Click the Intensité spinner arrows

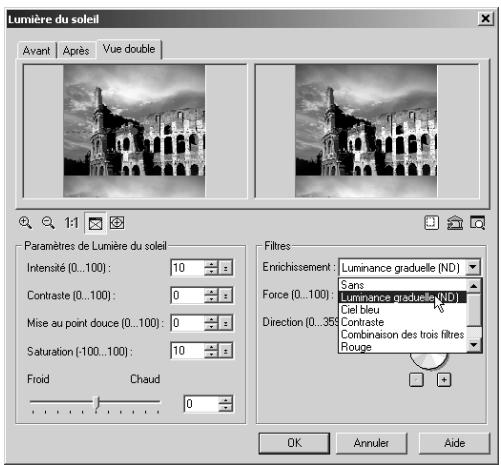[211, 268]
